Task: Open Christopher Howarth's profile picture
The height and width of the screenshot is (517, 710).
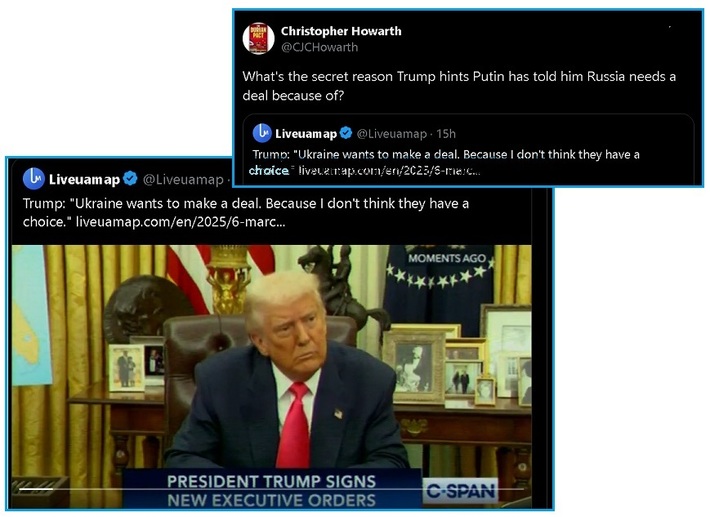Action: point(259,38)
